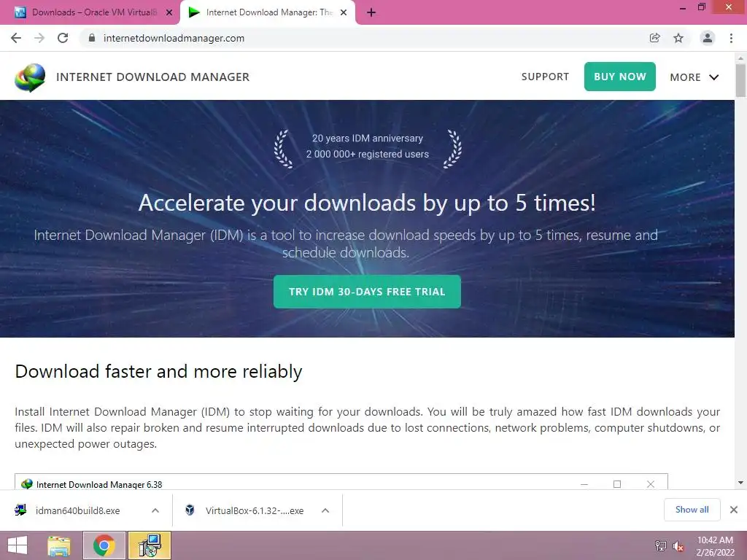Close the Downloads Oracle VM VirtualBox tab
747x560 pixels.
pos(169,12)
